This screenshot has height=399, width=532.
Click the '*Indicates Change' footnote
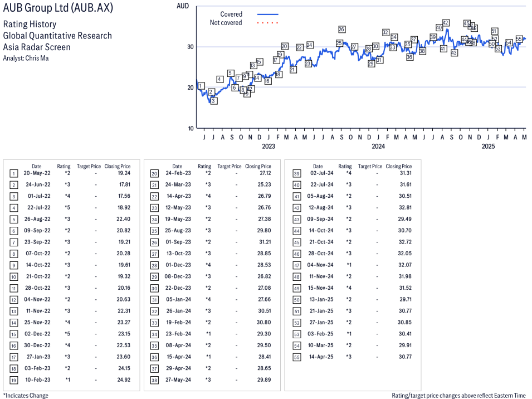tap(26, 396)
